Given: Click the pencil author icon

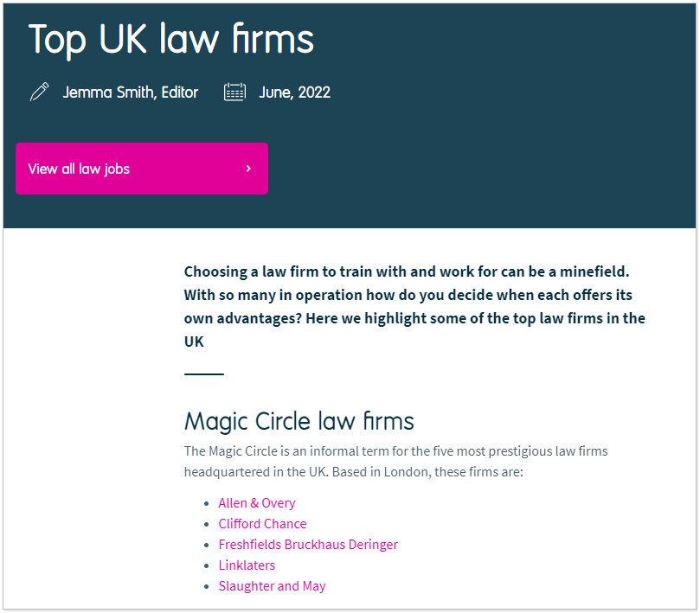Looking at the screenshot, I should (x=39, y=92).
